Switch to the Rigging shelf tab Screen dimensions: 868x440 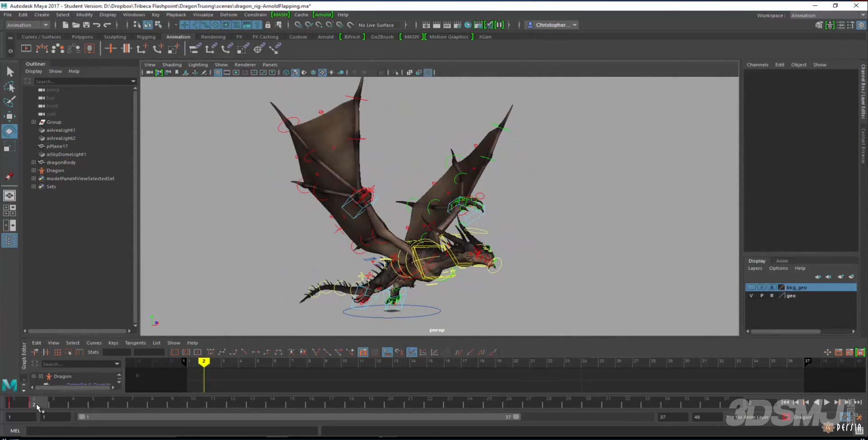click(146, 37)
